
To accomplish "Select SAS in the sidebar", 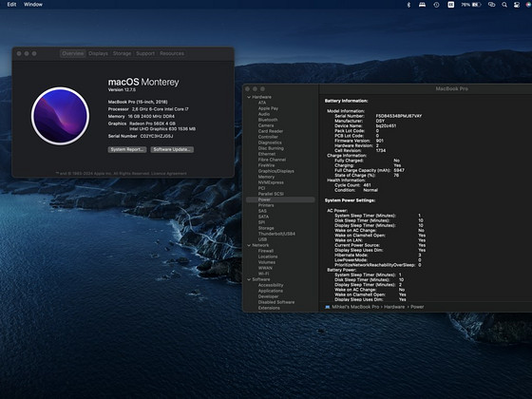I will click(262, 211).
